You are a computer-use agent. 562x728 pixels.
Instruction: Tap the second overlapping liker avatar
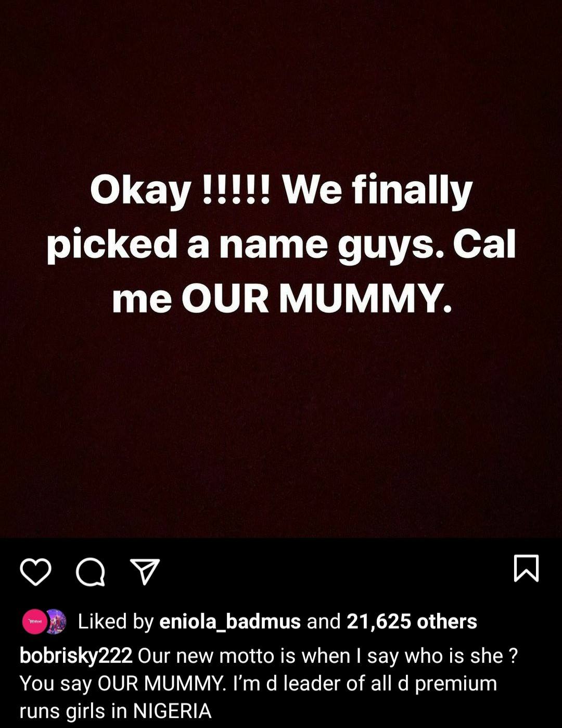click(57, 621)
